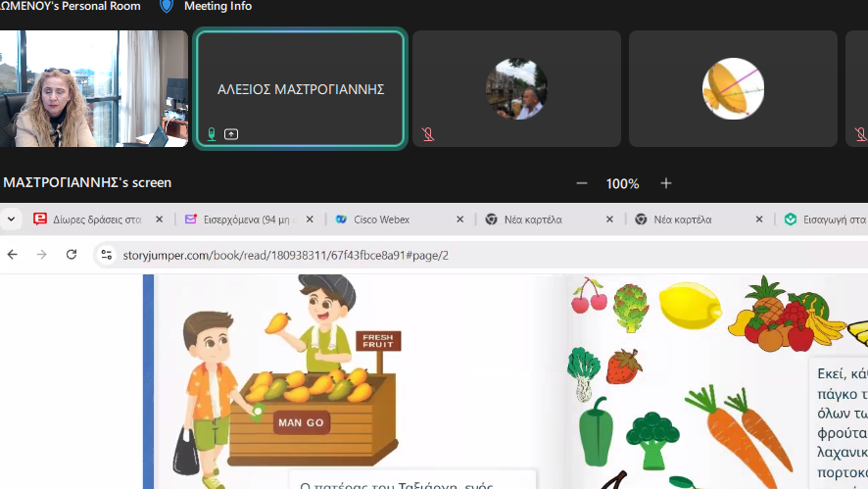The height and width of the screenshot is (489, 868).
Task: Click the storyjumper.com address bar URL
Action: 285,255
